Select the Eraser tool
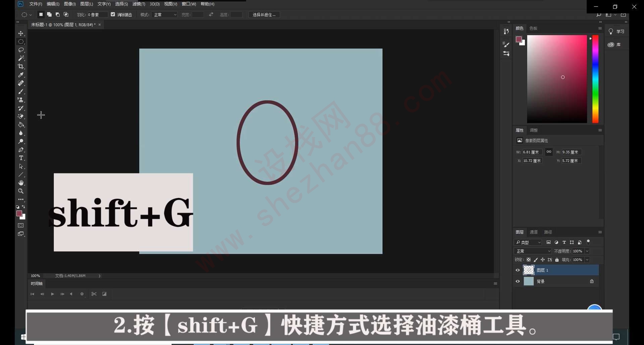 pyautogui.click(x=21, y=116)
